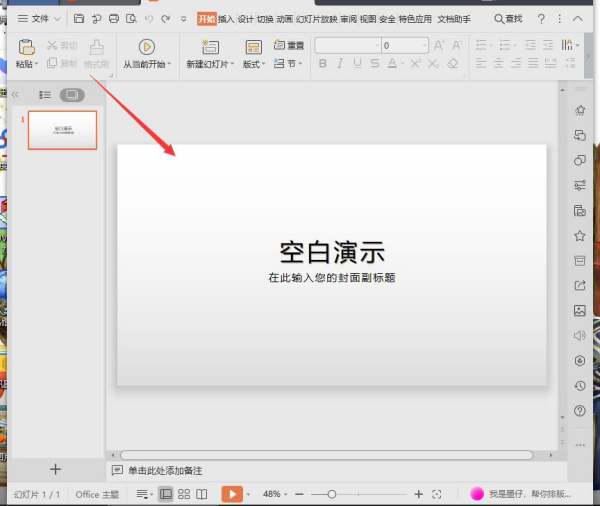Screen dimensions: 600x506
Task: Open the File (文件) menu
Action: [x=39, y=18]
